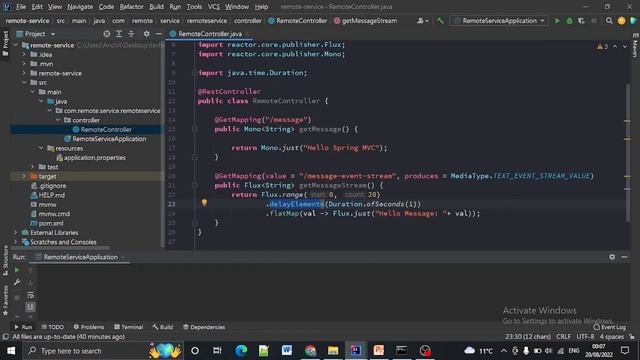Open the VCS menu
The width and height of the screenshot is (640, 360).
213,7
